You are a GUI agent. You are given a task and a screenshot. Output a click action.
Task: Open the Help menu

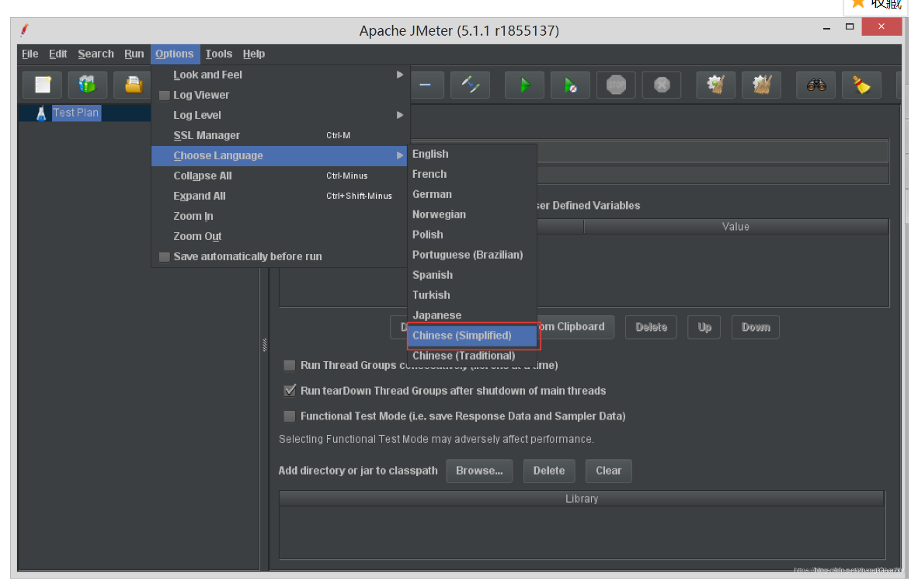coord(254,54)
